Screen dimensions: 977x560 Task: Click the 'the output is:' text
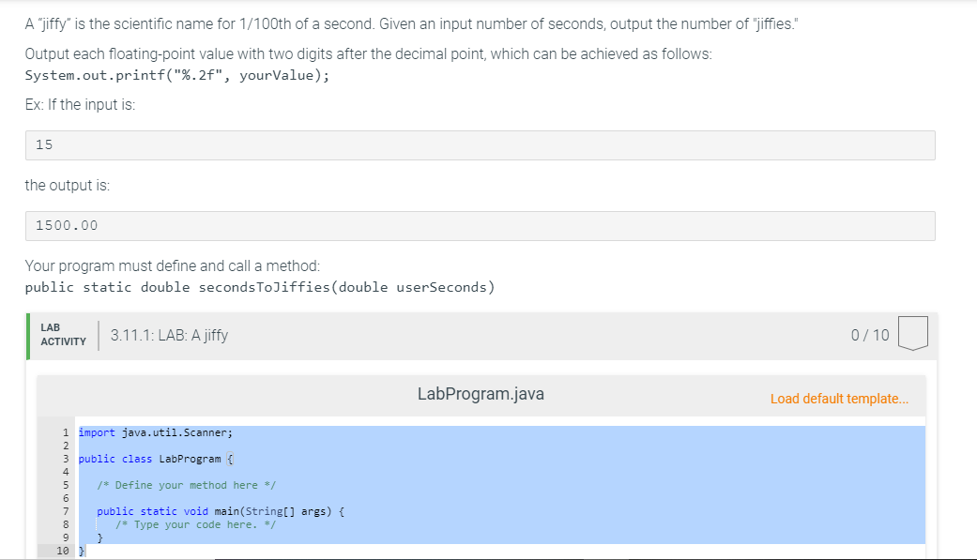(68, 186)
